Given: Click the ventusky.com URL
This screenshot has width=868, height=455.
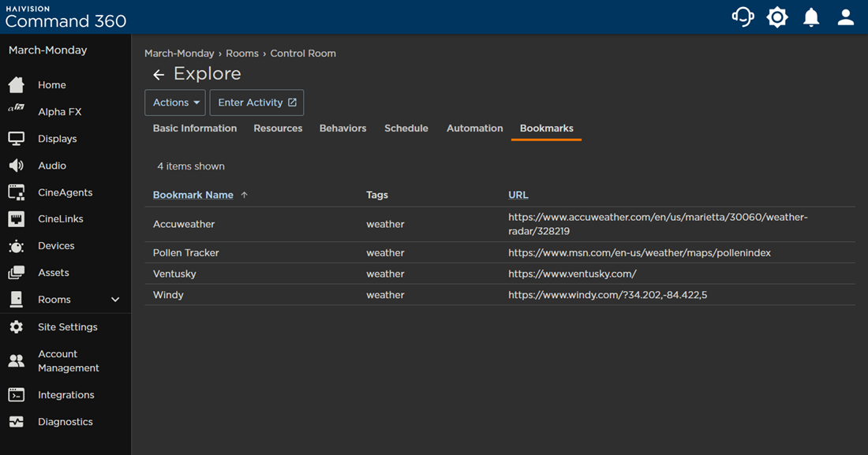Looking at the screenshot, I should (572, 274).
